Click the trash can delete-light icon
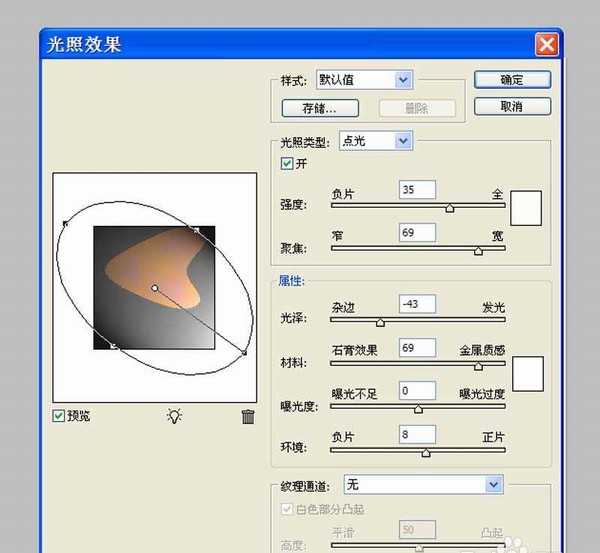 [248, 416]
